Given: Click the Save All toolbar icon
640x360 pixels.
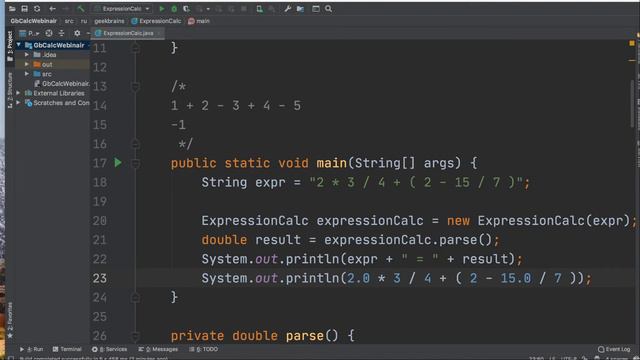Looking at the screenshot, I should [x=24, y=9].
